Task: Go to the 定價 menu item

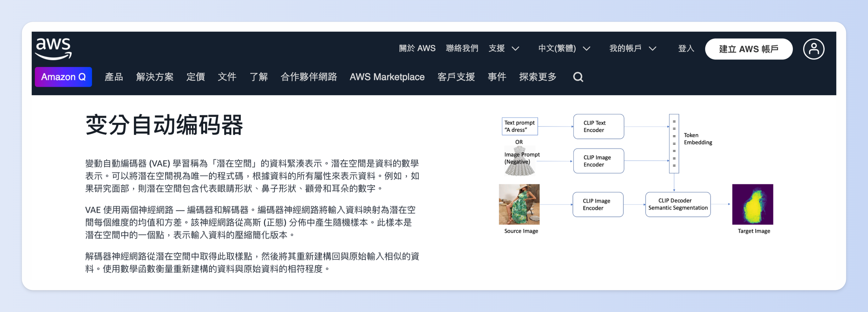Action: click(195, 77)
